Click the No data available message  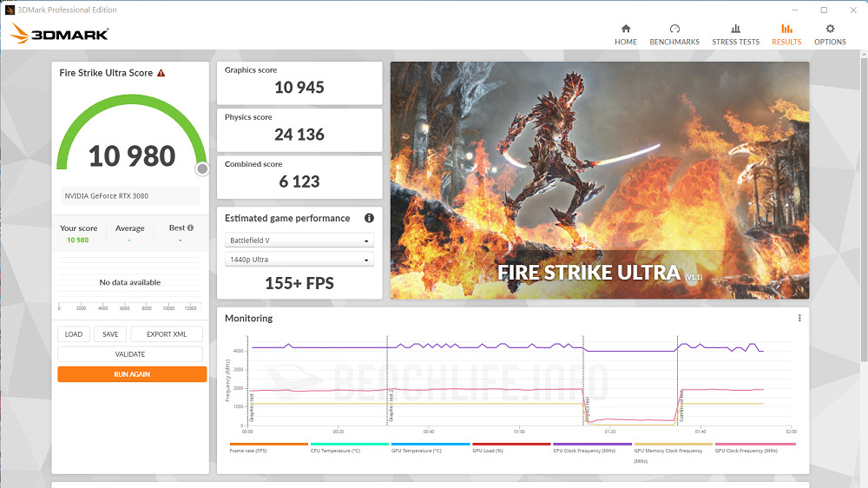pyautogui.click(x=130, y=282)
